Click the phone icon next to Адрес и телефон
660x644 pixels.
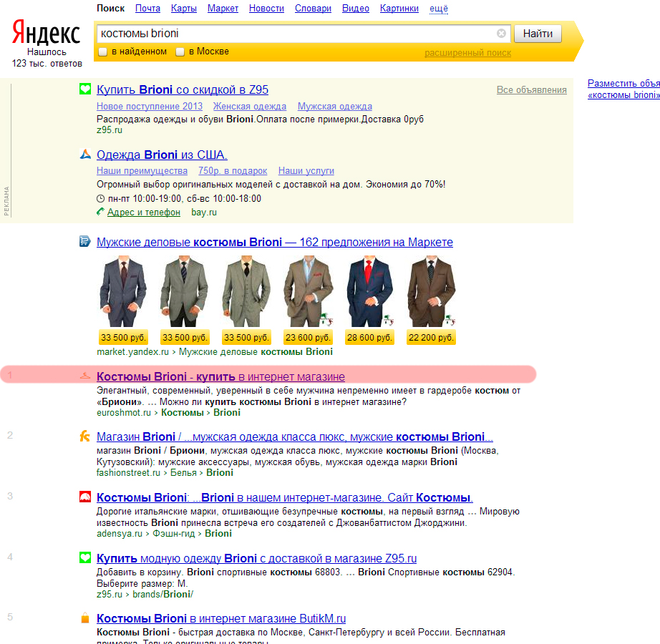[100, 212]
